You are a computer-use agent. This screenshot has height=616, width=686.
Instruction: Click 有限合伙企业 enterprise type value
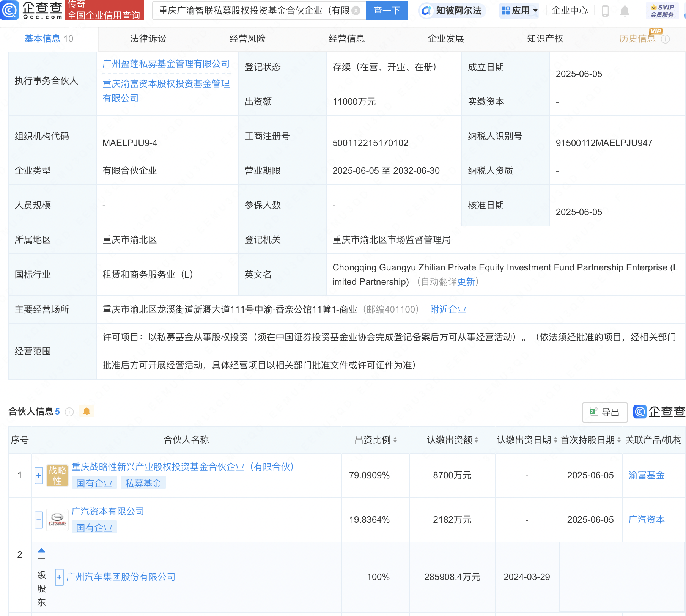coord(130,171)
